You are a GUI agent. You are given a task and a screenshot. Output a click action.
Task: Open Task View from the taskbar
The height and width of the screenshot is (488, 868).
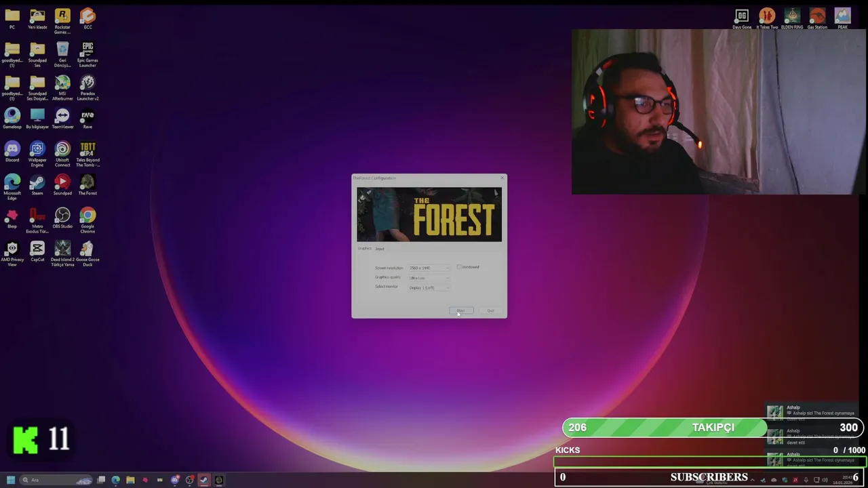(x=101, y=480)
